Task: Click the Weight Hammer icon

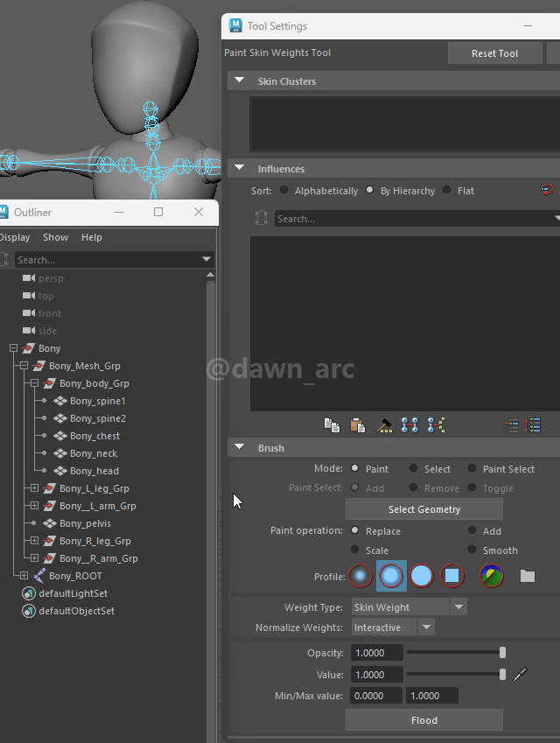Action: [x=383, y=425]
